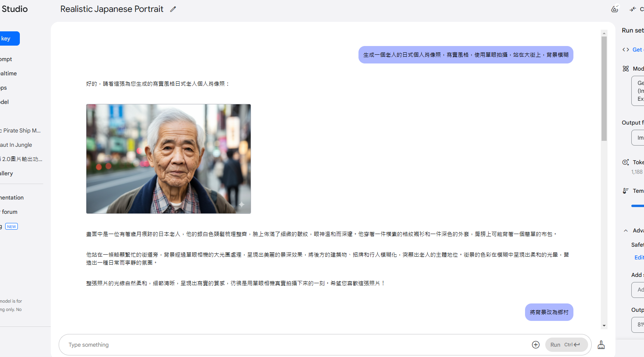This screenshot has height=357, width=644.
Task: Click the 'Realistic Japanese Portrait' title
Action: [112, 9]
